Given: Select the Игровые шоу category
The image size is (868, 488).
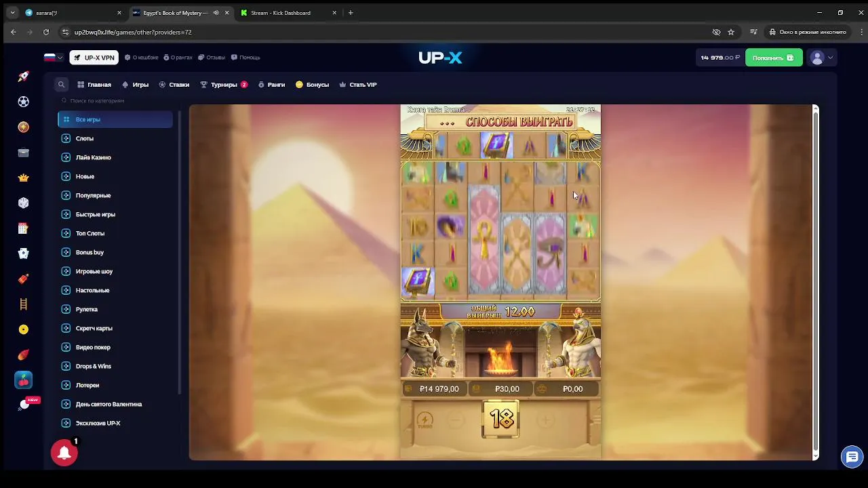Looking at the screenshot, I should [115, 271].
